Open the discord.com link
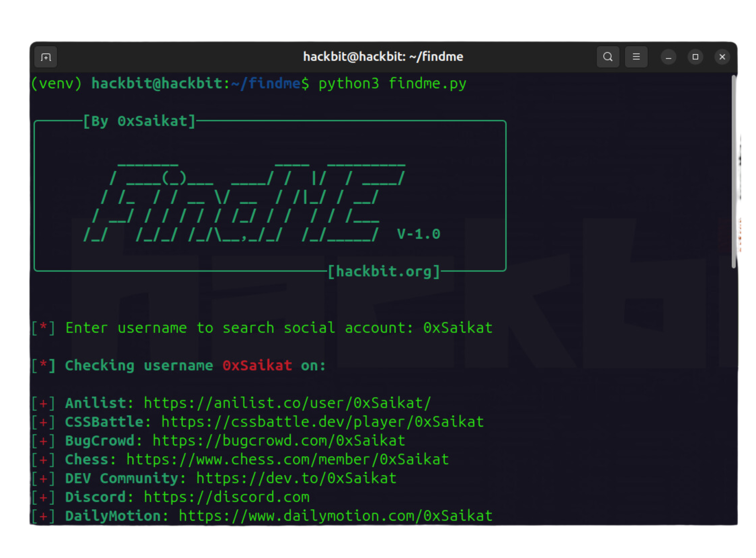 tap(226, 497)
